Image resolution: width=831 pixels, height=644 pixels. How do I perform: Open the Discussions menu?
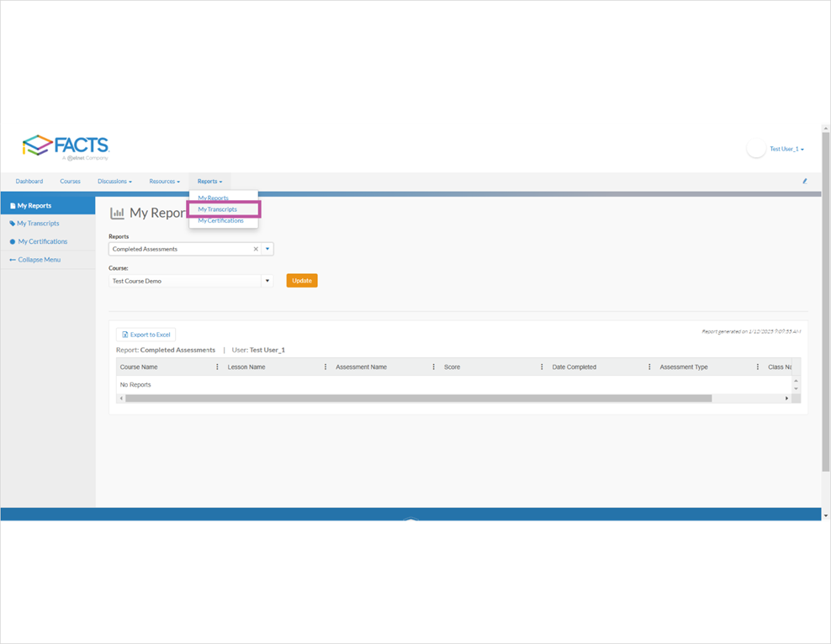[x=114, y=181]
